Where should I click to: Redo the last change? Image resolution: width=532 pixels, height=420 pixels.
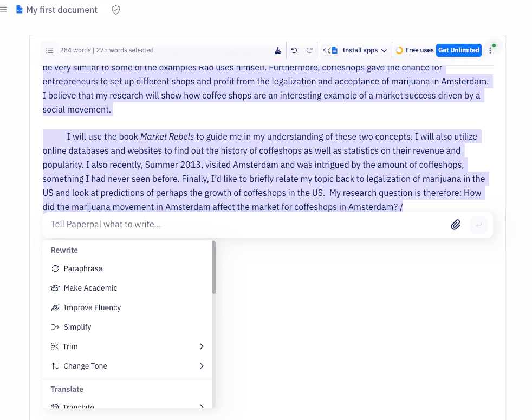pyautogui.click(x=309, y=50)
